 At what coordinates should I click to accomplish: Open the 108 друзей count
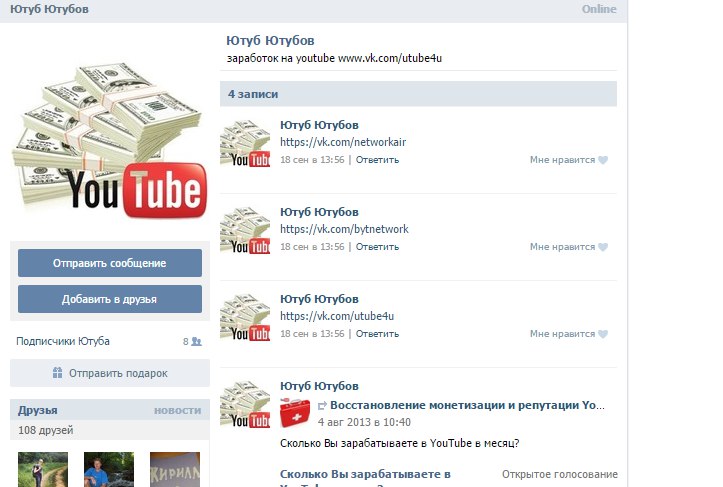point(46,430)
